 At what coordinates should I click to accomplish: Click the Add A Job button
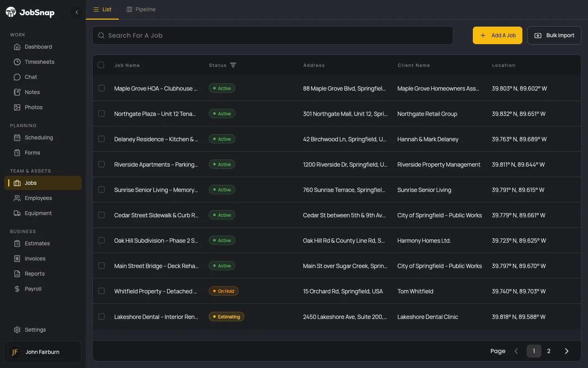pyautogui.click(x=497, y=36)
